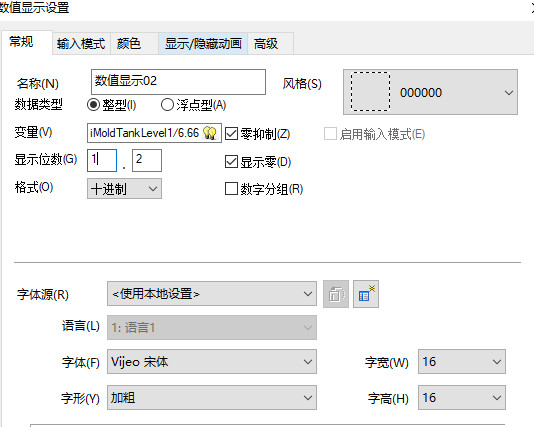534x427 pixels.
Task: Expand the 字高(H) height dropdown
Action: coord(462,397)
